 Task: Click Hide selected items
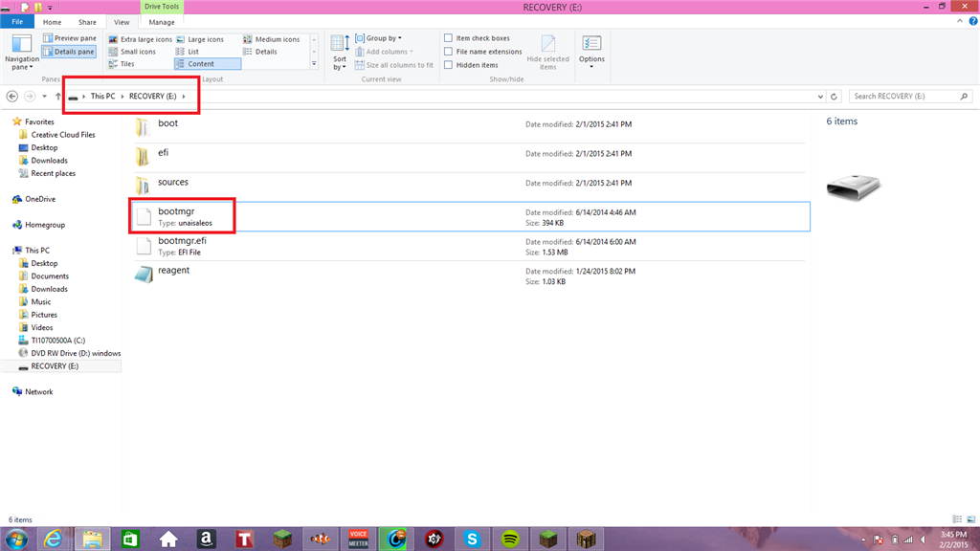tap(547, 53)
